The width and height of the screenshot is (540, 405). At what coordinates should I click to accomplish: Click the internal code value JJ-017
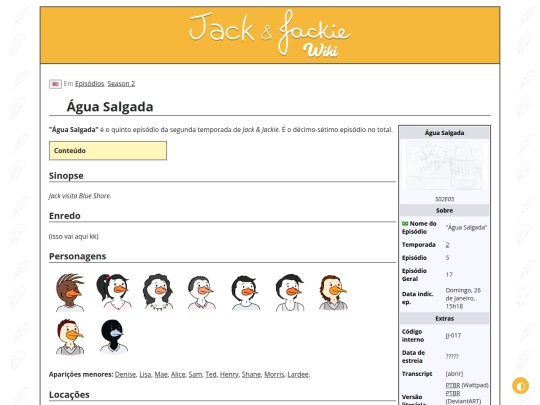point(453,335)
